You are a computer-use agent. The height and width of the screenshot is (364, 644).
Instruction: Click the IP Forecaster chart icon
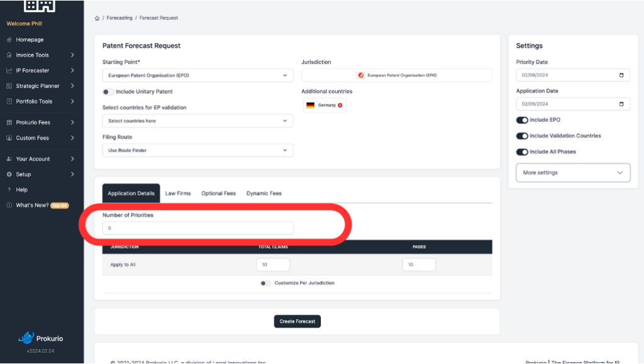(9, 70)
